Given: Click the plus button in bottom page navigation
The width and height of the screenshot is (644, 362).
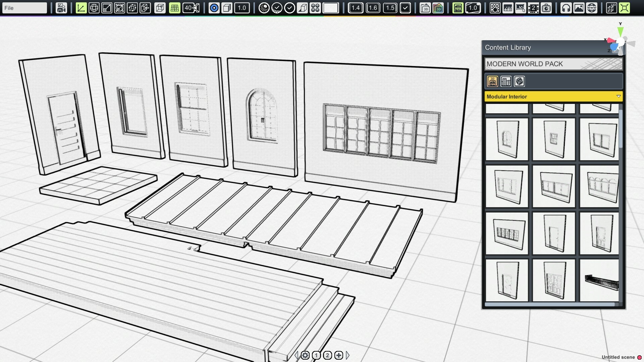Looking at the screenshot, I should [x=339, y=355].
